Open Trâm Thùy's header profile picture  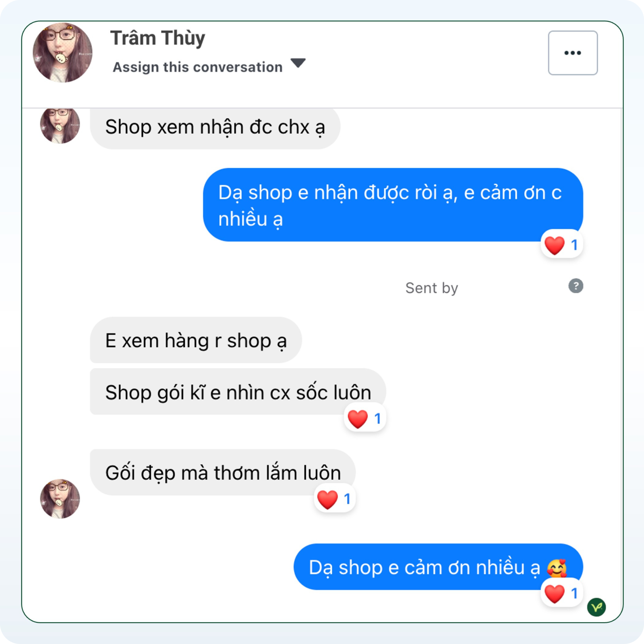coord(63,53)
